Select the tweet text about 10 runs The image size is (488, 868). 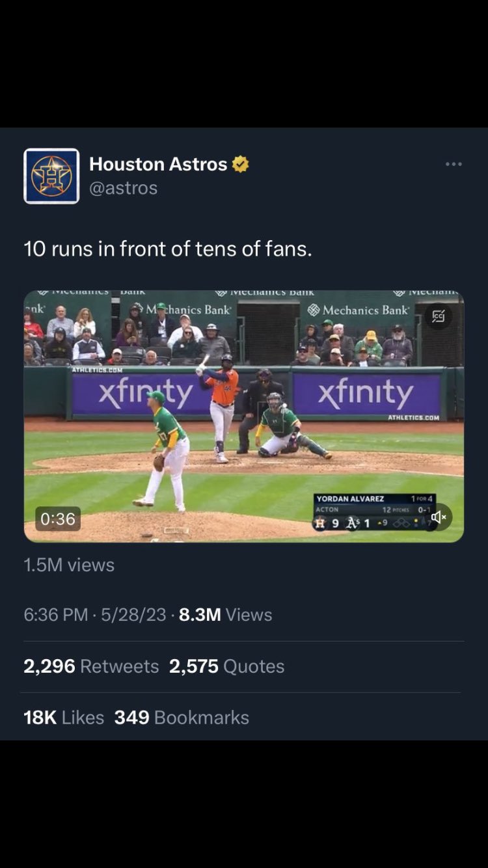[x=168, y=249]
